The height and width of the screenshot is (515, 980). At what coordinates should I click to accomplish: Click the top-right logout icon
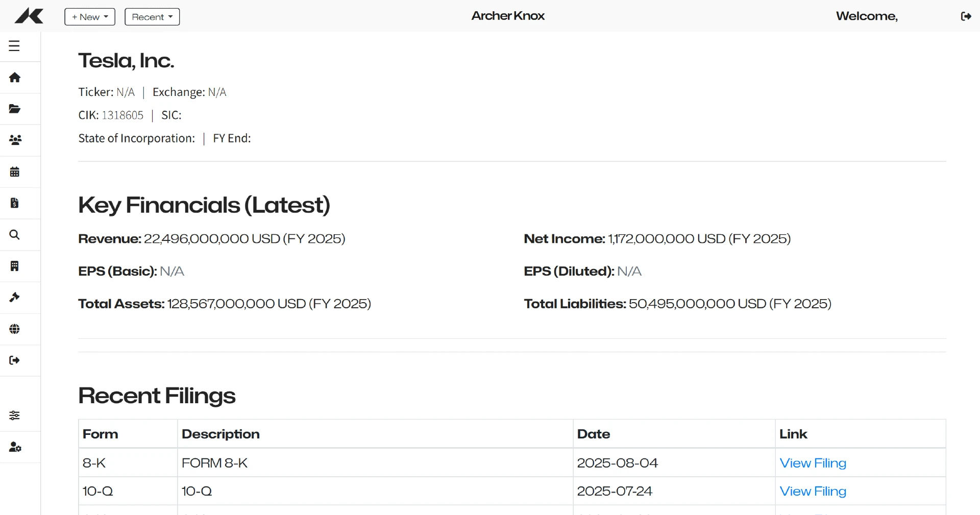point(966,16)
